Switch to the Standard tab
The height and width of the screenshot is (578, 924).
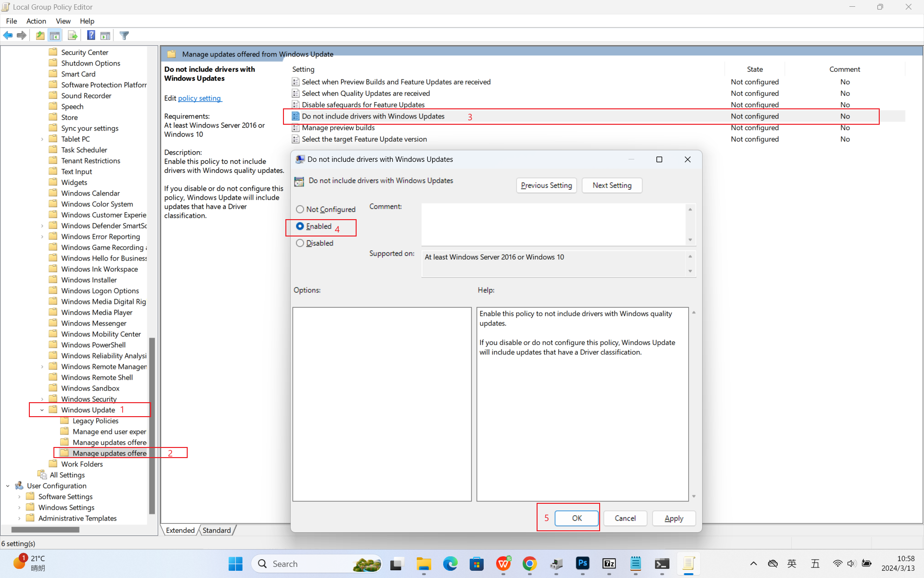[217, 530]
